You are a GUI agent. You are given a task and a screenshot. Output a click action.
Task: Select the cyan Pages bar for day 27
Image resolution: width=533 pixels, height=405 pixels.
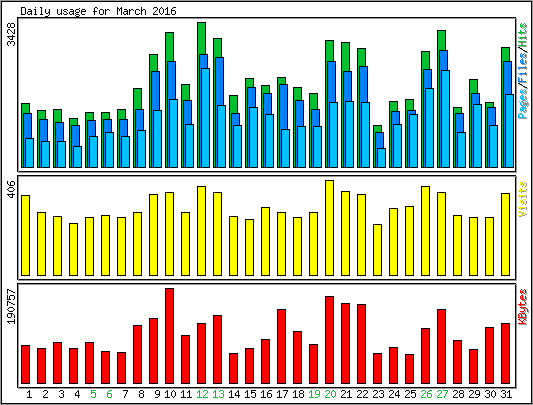point(446,119)
